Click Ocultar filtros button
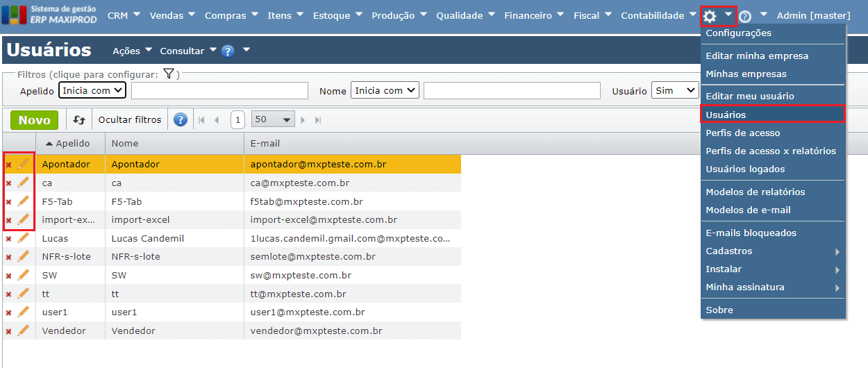Screen dimensions: 868x368 click(130, 119)
